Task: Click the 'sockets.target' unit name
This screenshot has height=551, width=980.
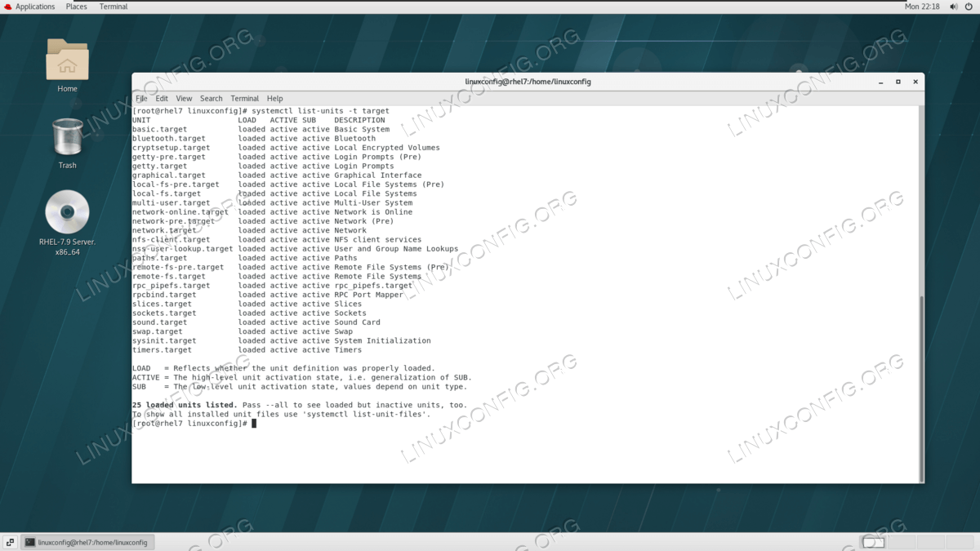Action: pyautogui.click(x=164, y=313)
